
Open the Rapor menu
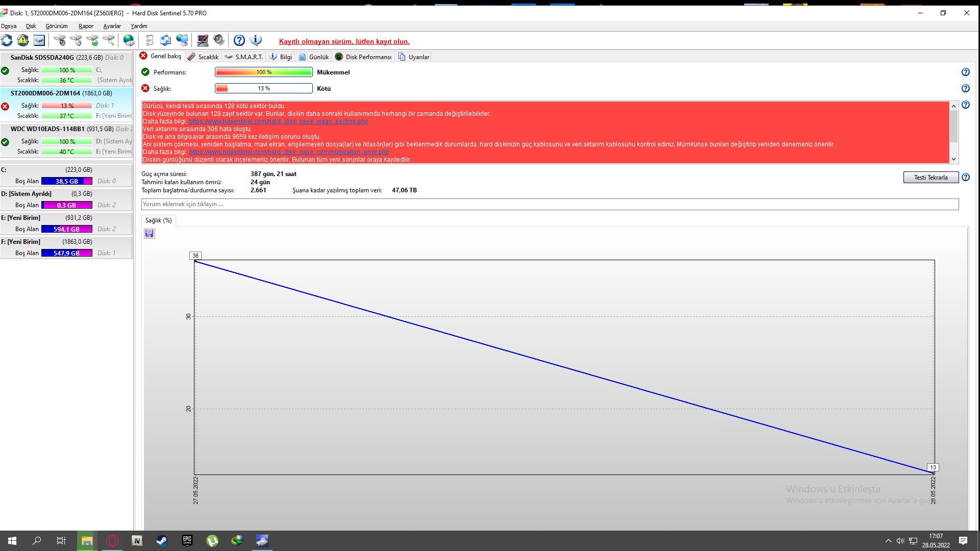point(86,26)
